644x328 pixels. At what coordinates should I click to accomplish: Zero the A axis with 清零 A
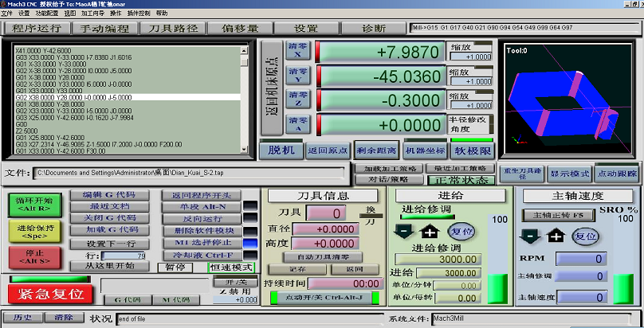pyautogui.click(x=298, y=124)
